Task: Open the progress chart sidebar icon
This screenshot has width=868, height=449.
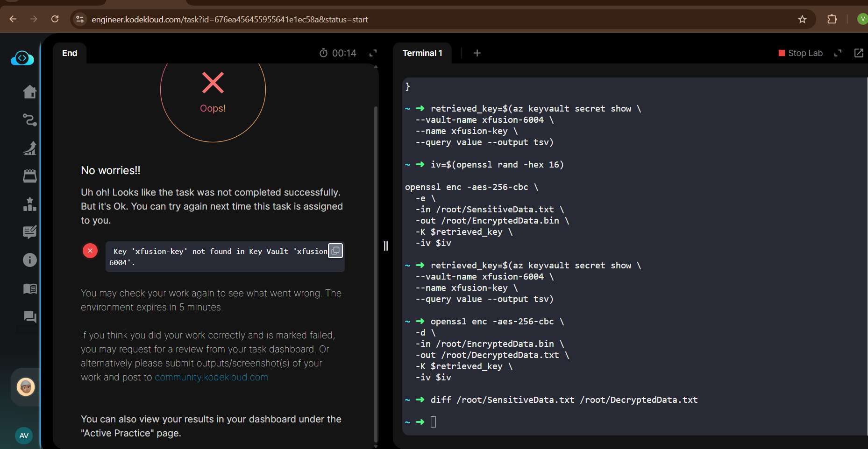Action: (x=30, y=148)
